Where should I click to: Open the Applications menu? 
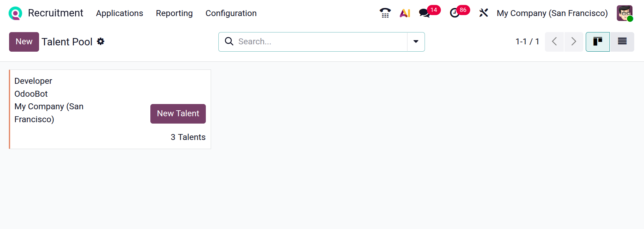point(119,13)
